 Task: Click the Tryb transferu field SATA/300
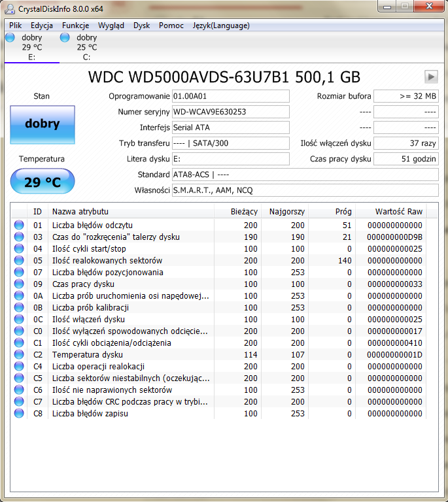tap(231, 143)
